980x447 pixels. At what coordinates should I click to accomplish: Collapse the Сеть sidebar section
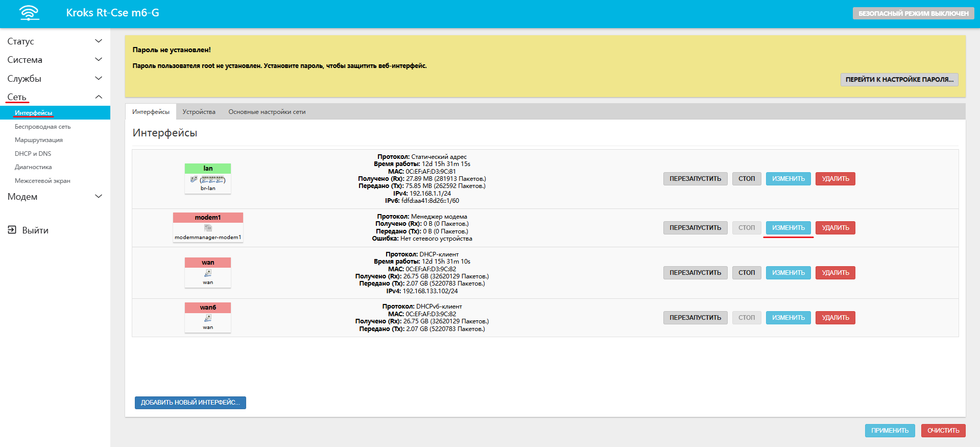pos(99,97)
